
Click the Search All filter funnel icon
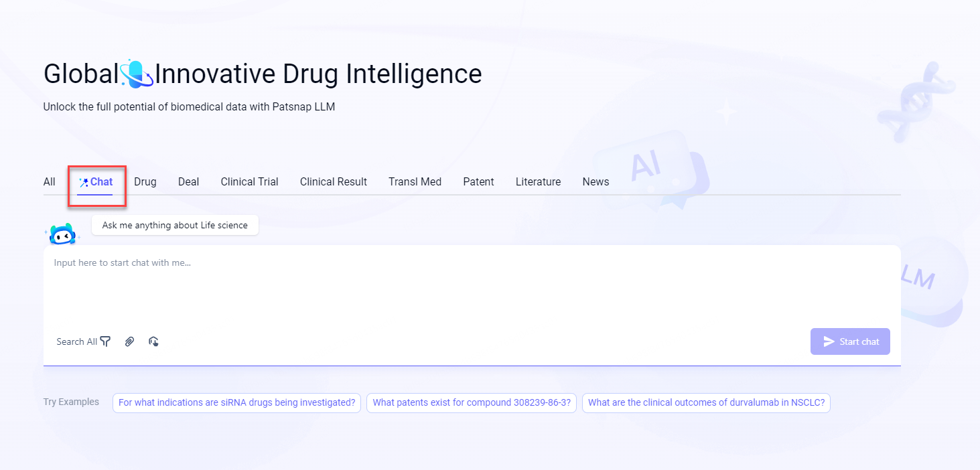(x=105, y=341)
